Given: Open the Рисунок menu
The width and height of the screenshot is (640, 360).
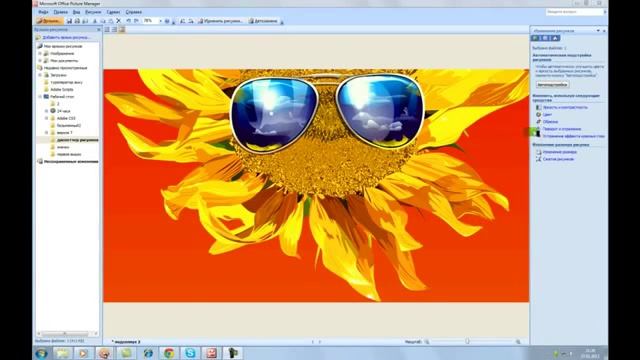Looking at the screenshot, I should [93, 12].
